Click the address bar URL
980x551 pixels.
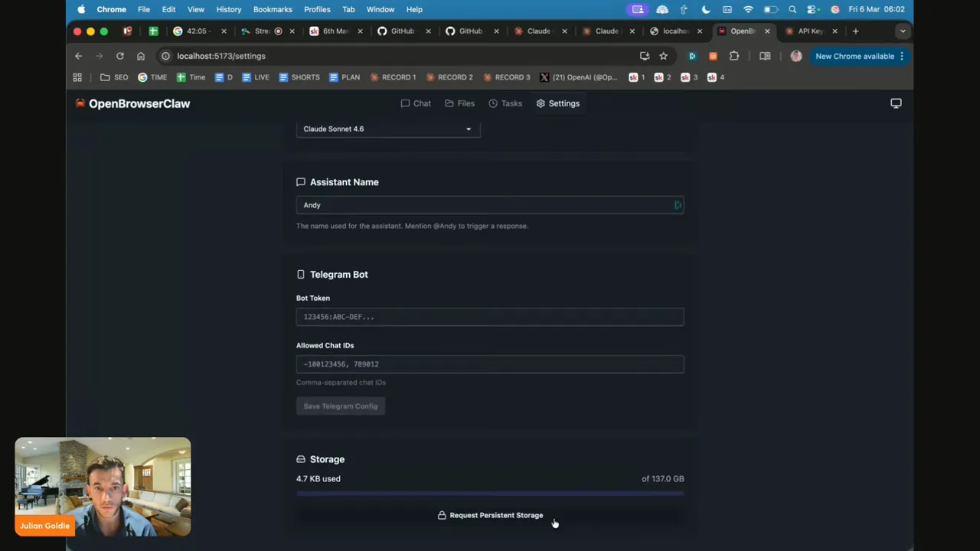pyautogui.click(x=221, y=56)
